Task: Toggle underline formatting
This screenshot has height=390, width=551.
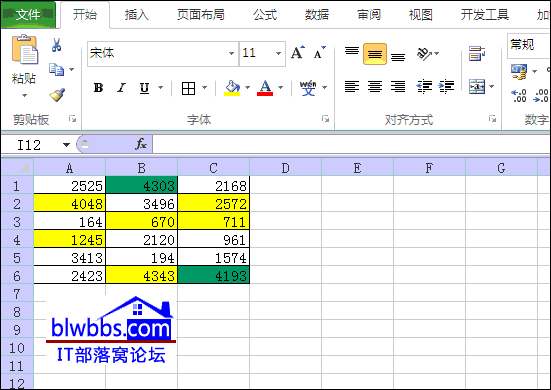Action: pos(144,87)
